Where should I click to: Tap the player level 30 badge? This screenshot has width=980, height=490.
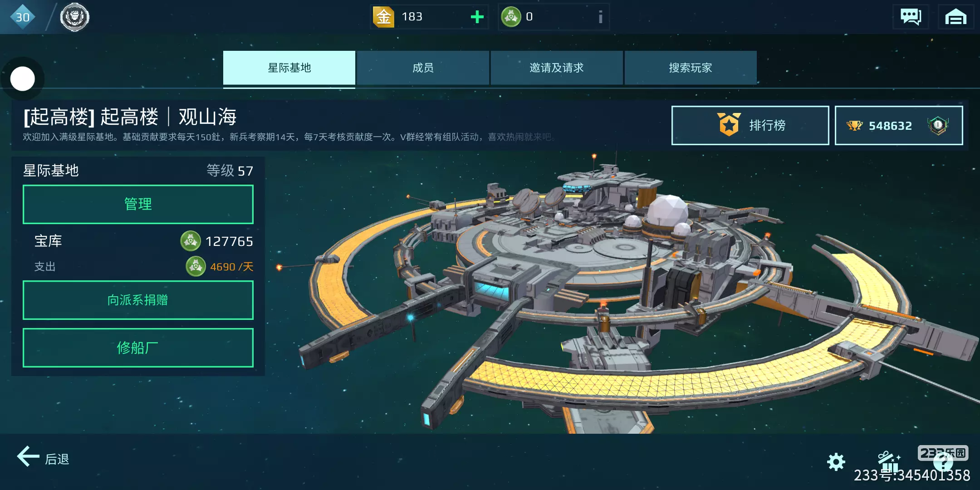(22, 17)
